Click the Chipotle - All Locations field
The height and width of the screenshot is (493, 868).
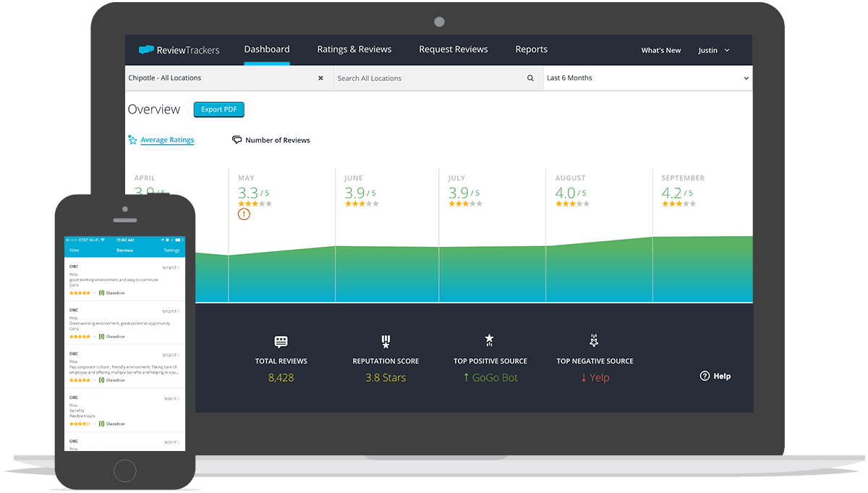pyautogui.click(x=229, y=78)
